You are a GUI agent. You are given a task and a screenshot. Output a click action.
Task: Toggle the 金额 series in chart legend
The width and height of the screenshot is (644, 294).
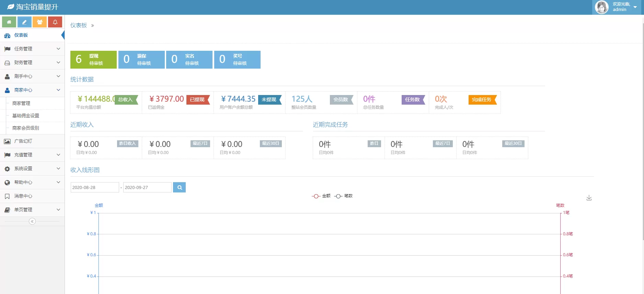point(321,196)
